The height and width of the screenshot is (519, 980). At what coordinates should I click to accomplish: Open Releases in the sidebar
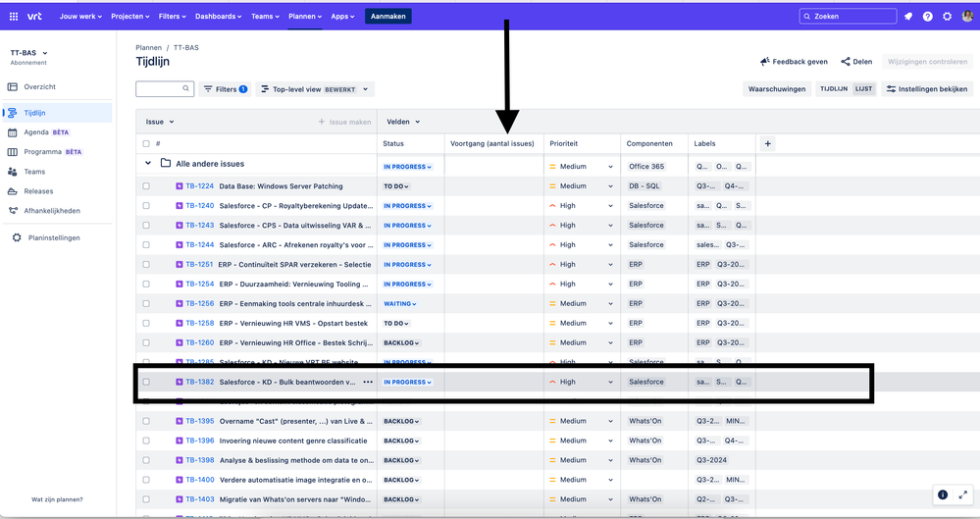click(58, 191)
